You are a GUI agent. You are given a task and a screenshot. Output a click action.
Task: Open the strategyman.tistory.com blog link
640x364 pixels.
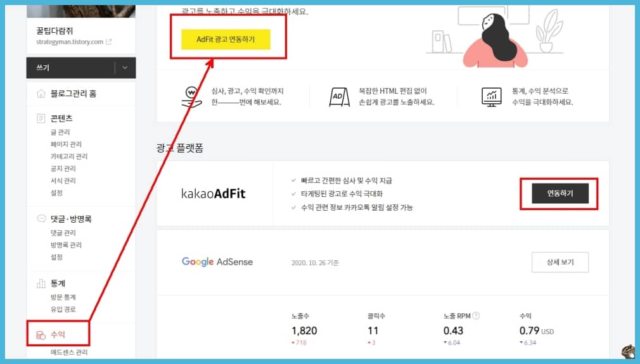point(70,42)
